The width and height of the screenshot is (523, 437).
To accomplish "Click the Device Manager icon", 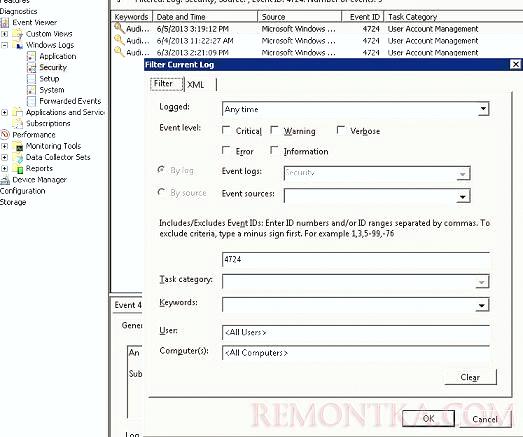I will (x=5, y=180).
